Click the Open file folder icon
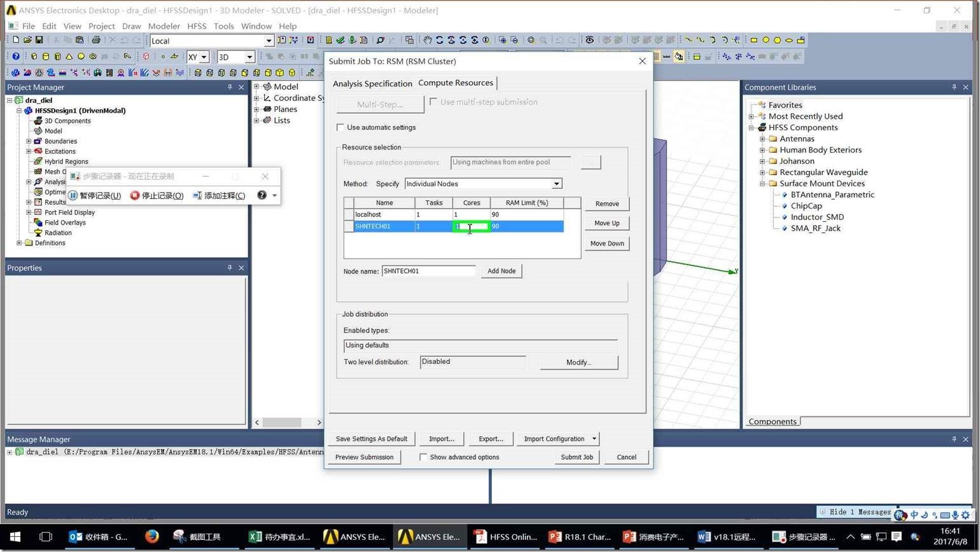The width and height of the screenshot is (980, 552). (x=27, y=40)
